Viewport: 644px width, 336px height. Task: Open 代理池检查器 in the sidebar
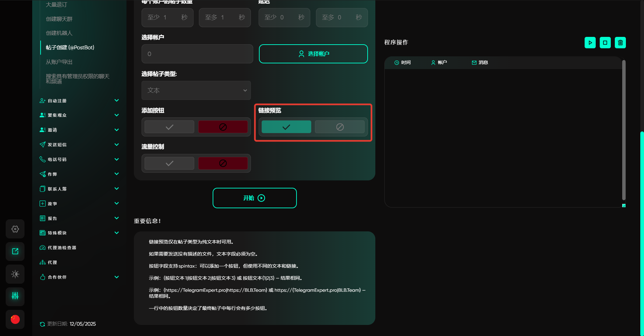pyautogui.click(x=62, y=248)
